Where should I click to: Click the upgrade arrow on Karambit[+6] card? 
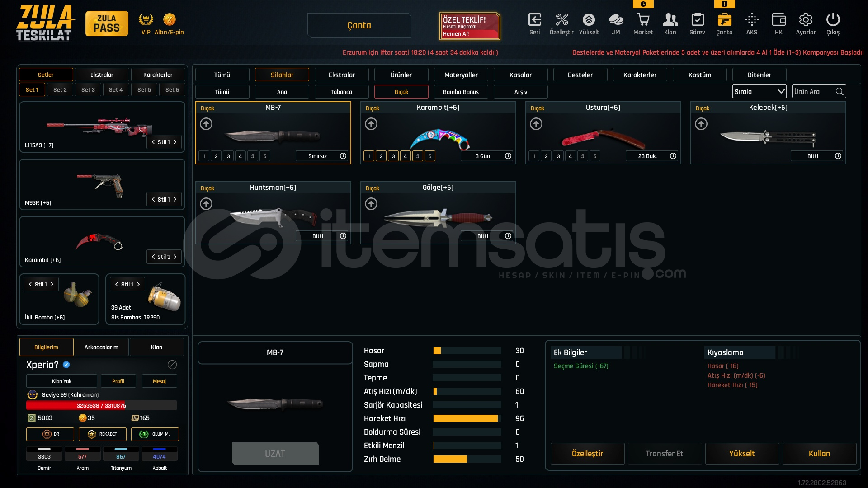pyautogui.click(x=371, y=124)
